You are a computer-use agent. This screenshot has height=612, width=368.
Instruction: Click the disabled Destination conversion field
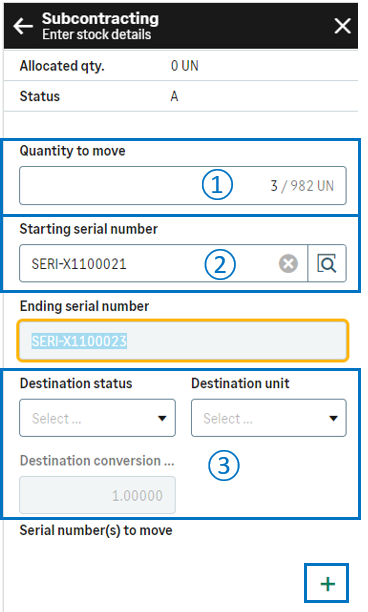pos(98,495)
